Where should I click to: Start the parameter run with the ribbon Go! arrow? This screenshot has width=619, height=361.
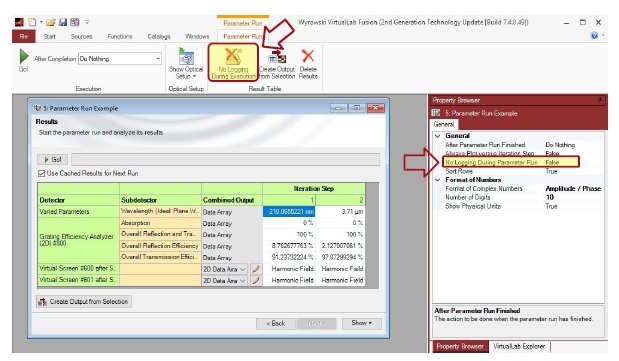coord(23,57)
